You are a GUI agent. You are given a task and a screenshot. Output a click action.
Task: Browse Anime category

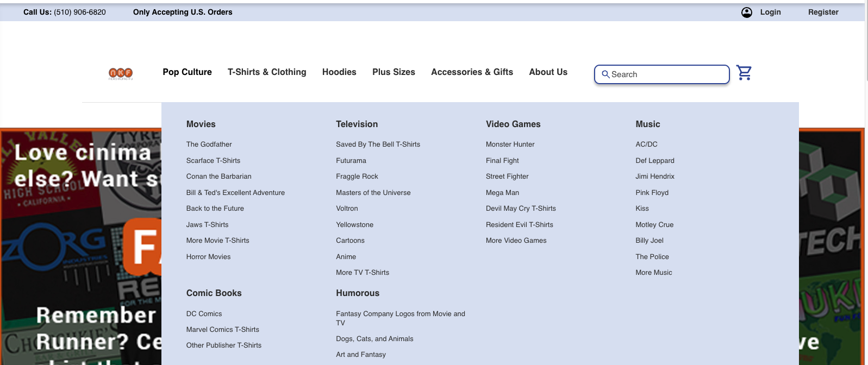click(x=346, y=257)
